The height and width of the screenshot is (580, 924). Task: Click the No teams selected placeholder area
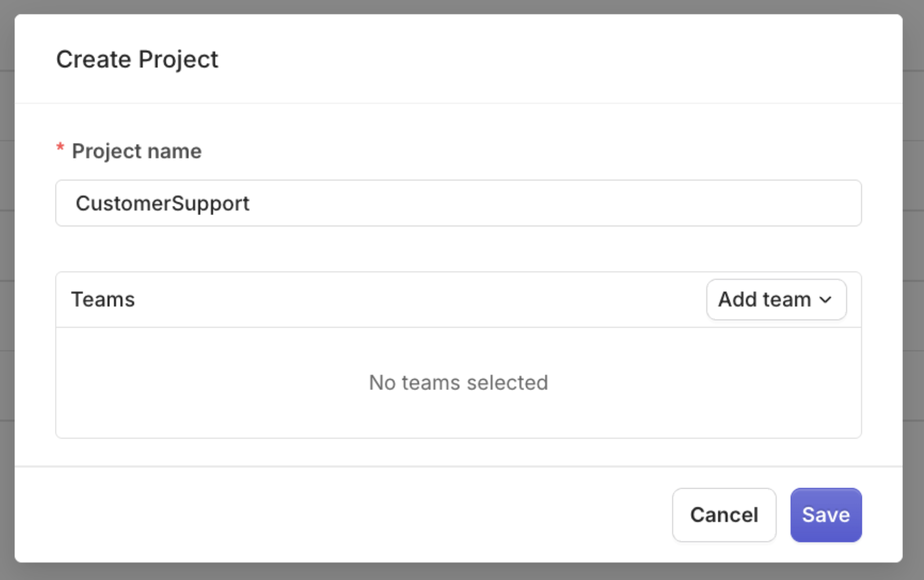[458, 382]
